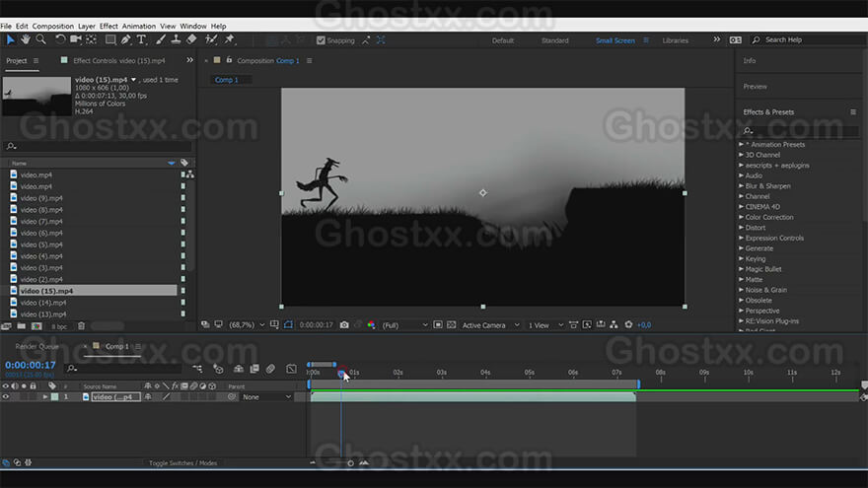The height and width of the screenshot is (488, 868).
Task: Create new composition icon in Project panel
Action: point(36,326)
